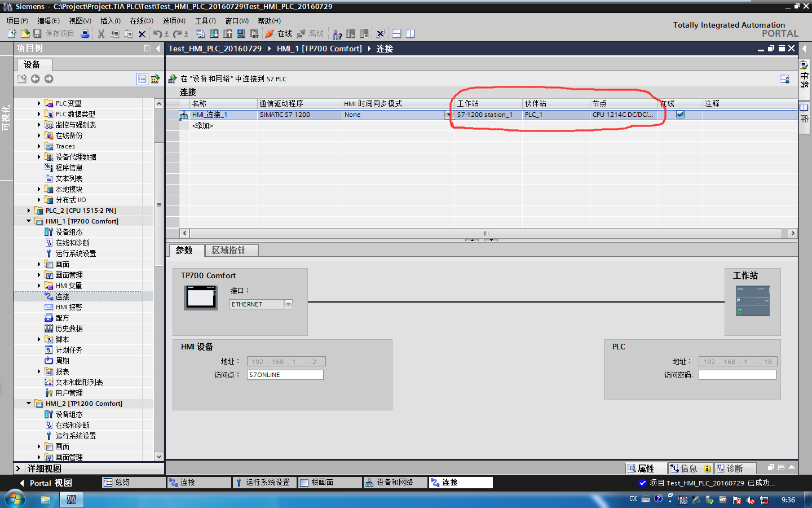Toggle 在线 checkbox for HMI_连接_1
The height and width of the screenshot is (508, 812).
point(680,115)
